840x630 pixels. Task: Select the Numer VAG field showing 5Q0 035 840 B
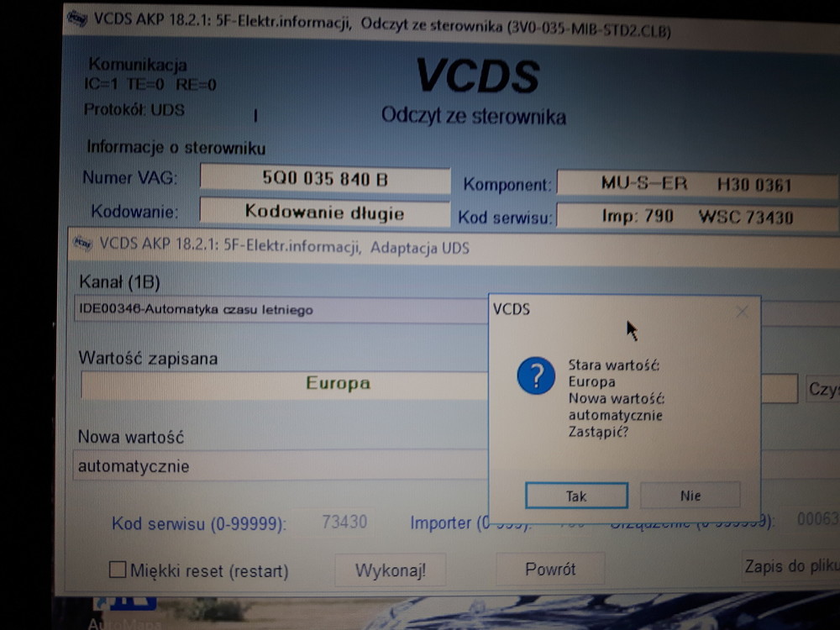click(323, 178)
